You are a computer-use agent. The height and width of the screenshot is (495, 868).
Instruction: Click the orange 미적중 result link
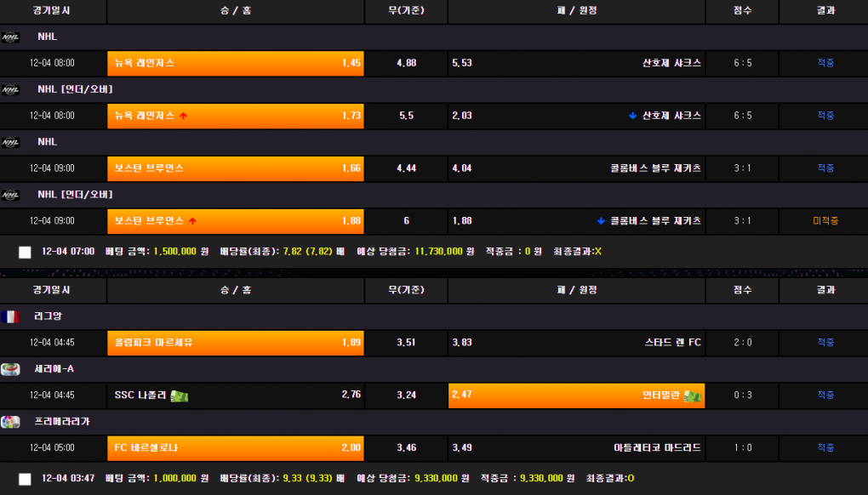point(825,221)
